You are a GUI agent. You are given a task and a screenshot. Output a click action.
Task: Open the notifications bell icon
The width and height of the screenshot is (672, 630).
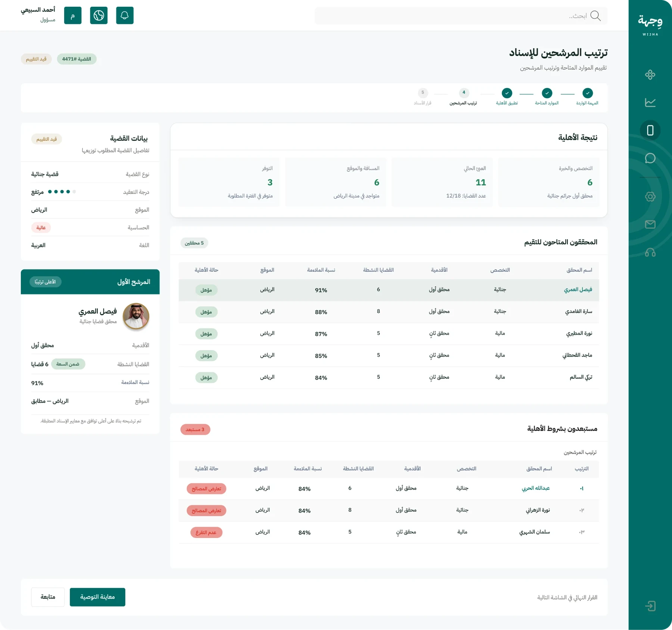(125, 15)
